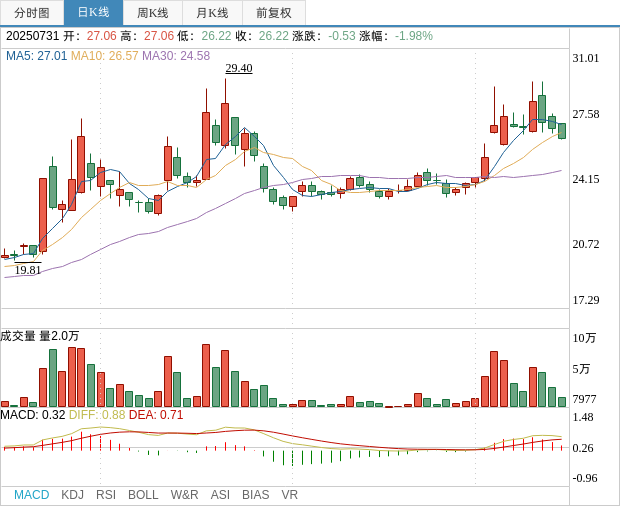Screen dimensions: 620x506
Task: Click the DIFF: 0.88 value
Action: [97, 415]
